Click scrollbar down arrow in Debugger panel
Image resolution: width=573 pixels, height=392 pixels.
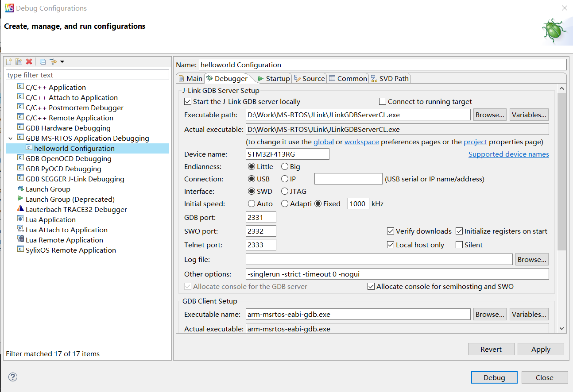[x=562, y=328]
